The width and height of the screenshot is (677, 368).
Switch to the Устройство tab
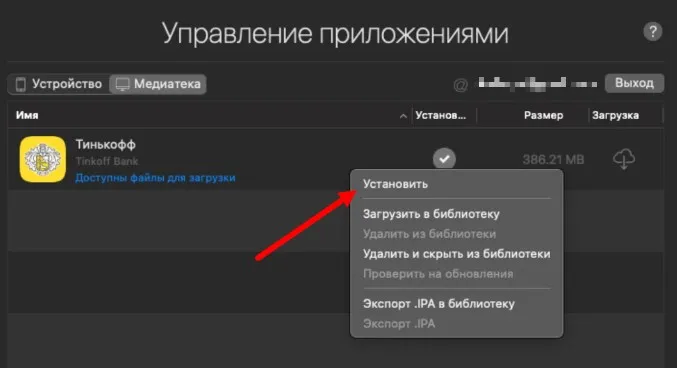[59, 84]
